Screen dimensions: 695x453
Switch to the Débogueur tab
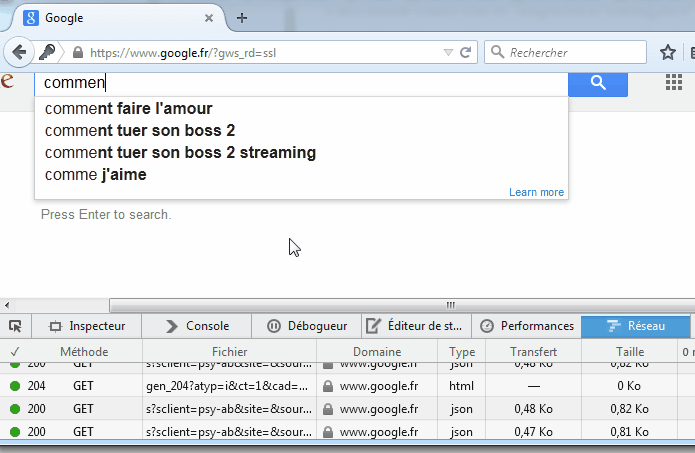[x=307, y=326]
